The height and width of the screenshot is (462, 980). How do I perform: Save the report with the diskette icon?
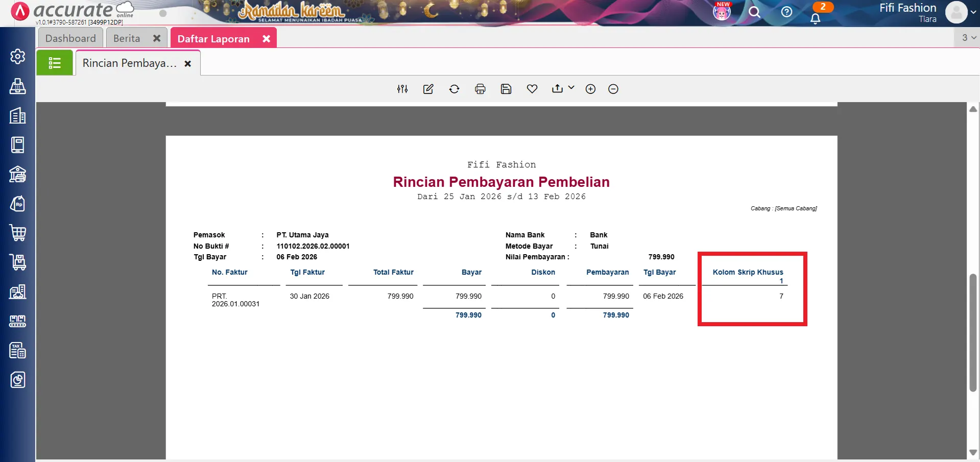click(x=506, y=89)
